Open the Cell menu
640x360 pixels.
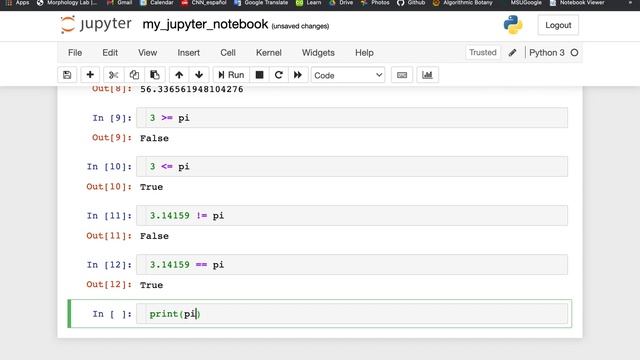click(228, 53)
